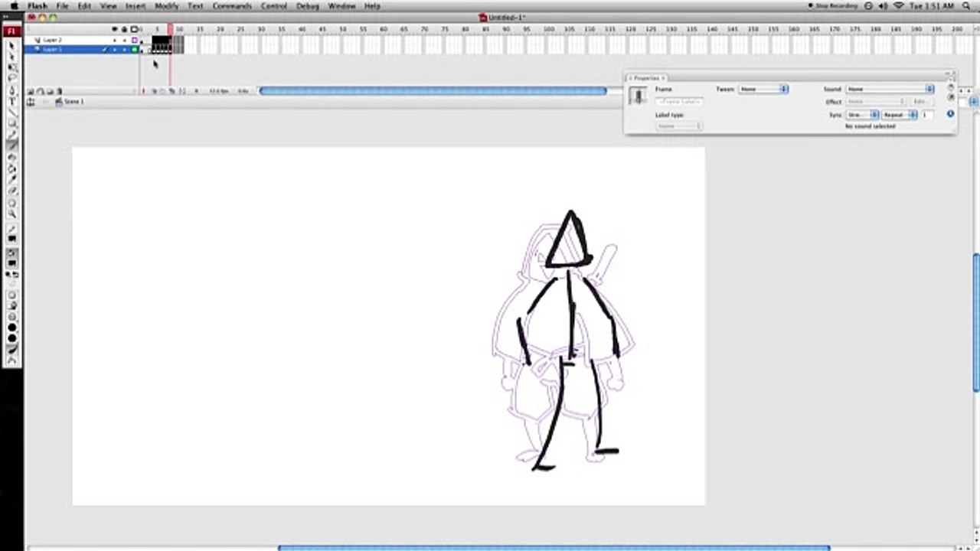Toggle Onion Skin in timeline
The width and height of the screenshot is (980, 551).
click(x=154, y=91)
